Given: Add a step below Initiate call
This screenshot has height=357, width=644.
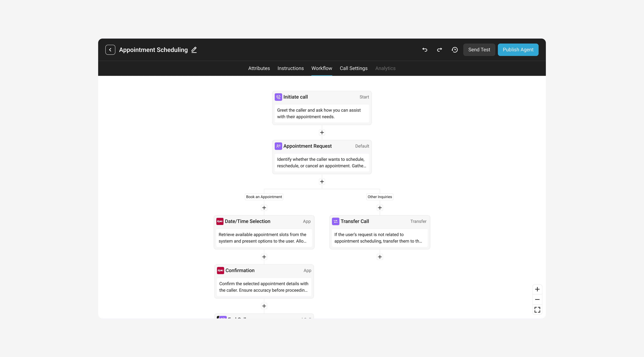Looking at the screenshot, I should [322, 132].
